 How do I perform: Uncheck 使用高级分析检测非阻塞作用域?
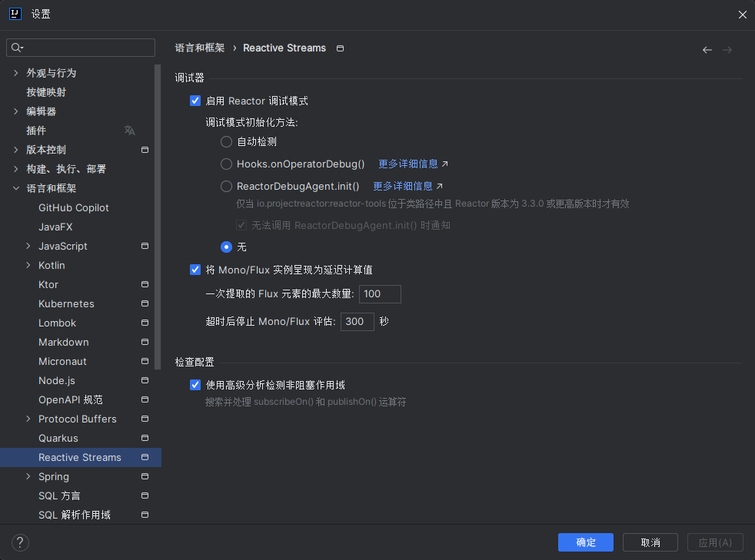pos(195,385)
